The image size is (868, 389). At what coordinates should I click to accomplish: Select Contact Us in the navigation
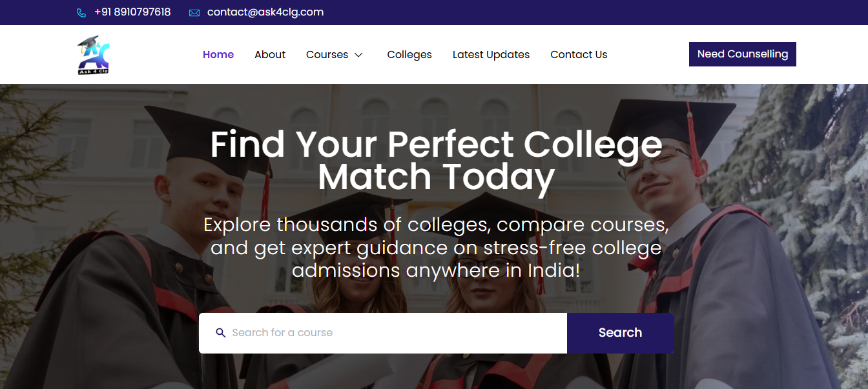[x=579, y=55]
